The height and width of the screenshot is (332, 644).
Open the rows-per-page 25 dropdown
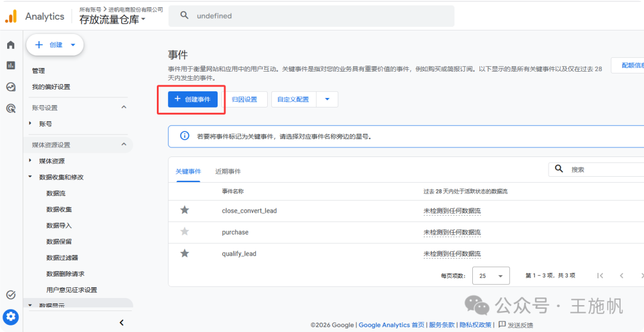(x=491, y=276)
